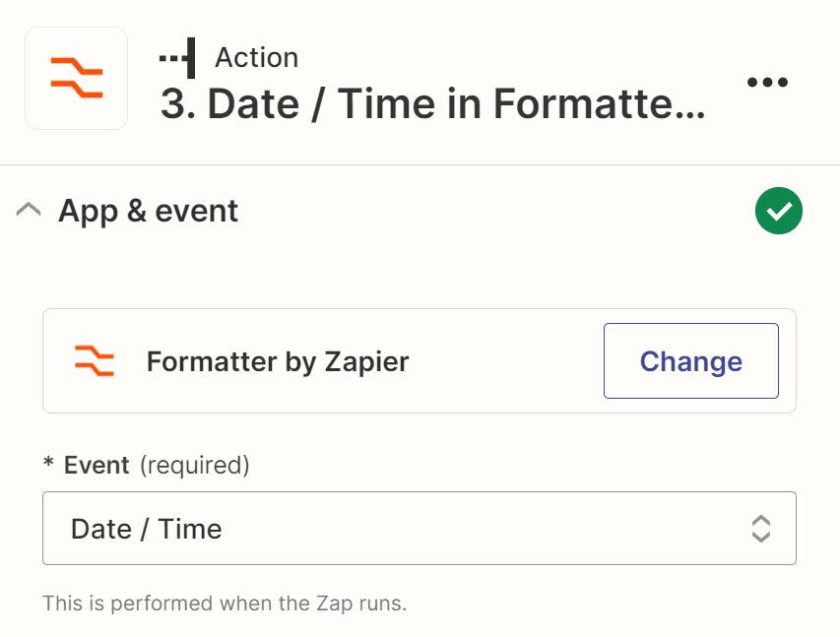The image size is (840, 637).
Task: Click blank area right of App & event heading
Action: (492, 211)
